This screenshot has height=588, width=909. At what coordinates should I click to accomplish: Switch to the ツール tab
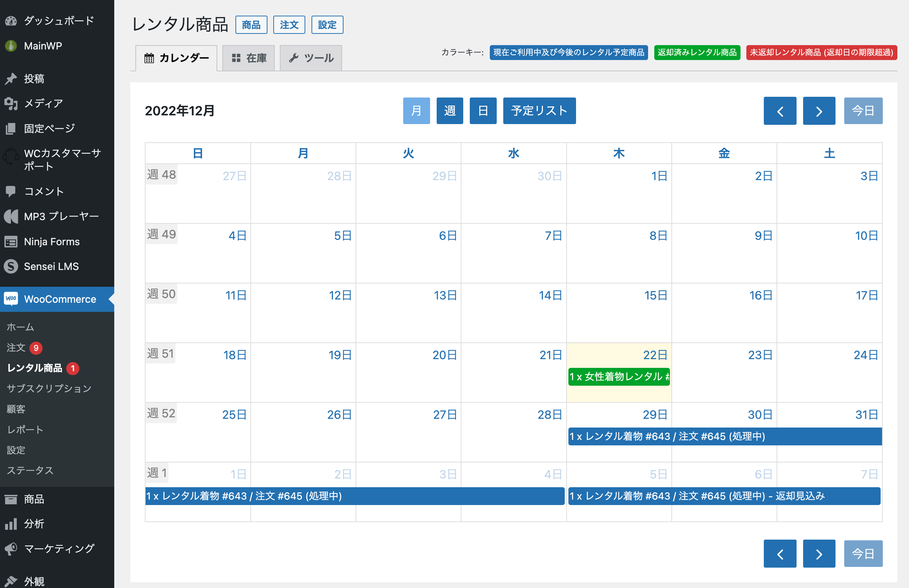(x=311, y=58)
